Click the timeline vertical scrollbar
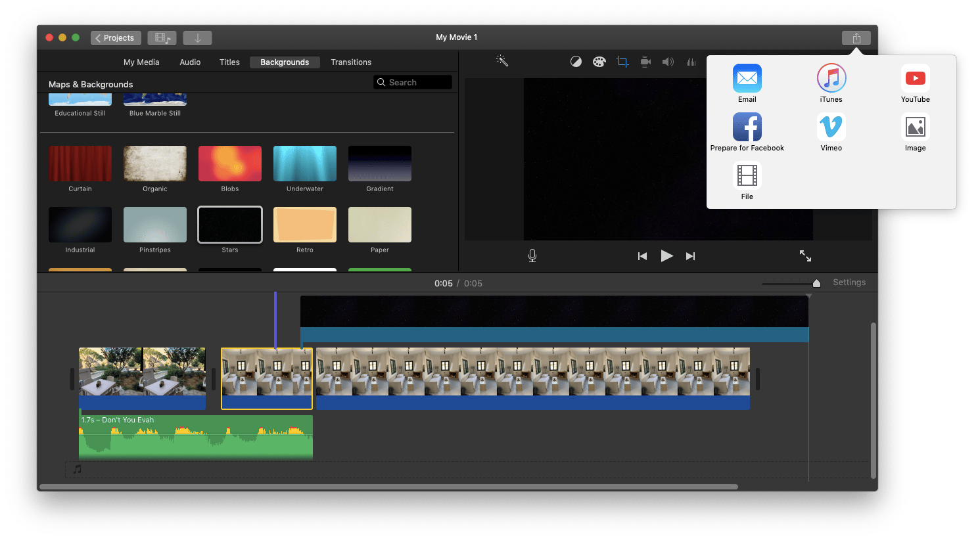980x540 pixels. (874, 401)
